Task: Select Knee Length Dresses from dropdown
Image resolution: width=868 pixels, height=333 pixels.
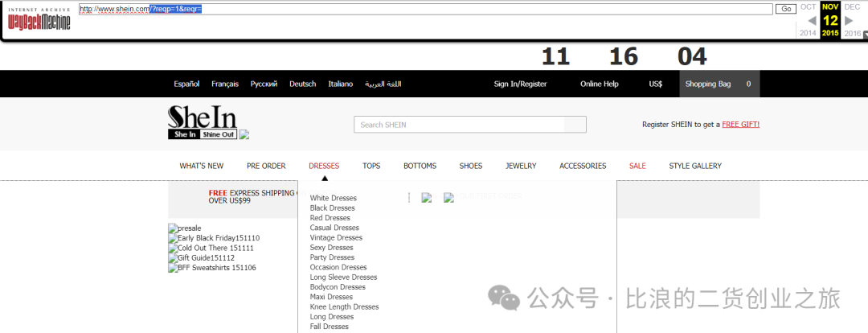Action: [x=344, y=307]
